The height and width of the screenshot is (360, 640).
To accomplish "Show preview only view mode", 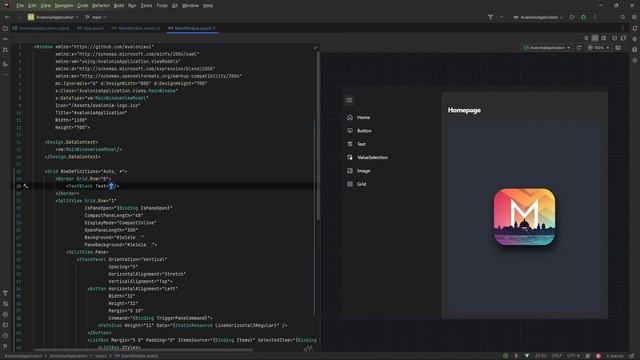I will pos(604,38).
